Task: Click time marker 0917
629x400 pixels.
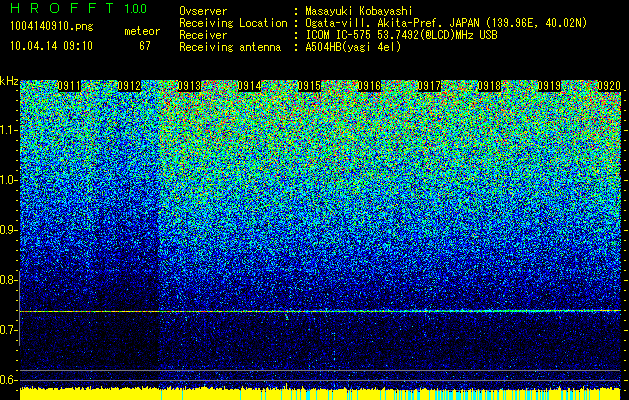Action: coord(429,86)
